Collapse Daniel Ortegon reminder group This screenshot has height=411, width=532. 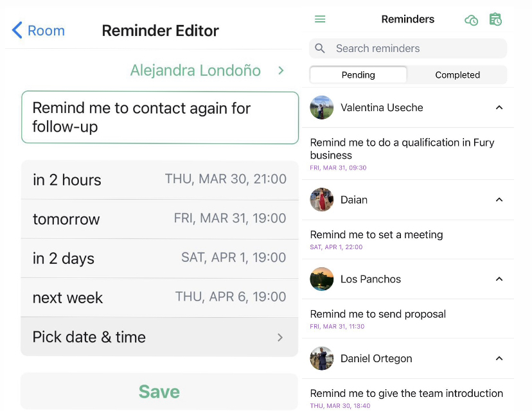[x=499, y=358]
